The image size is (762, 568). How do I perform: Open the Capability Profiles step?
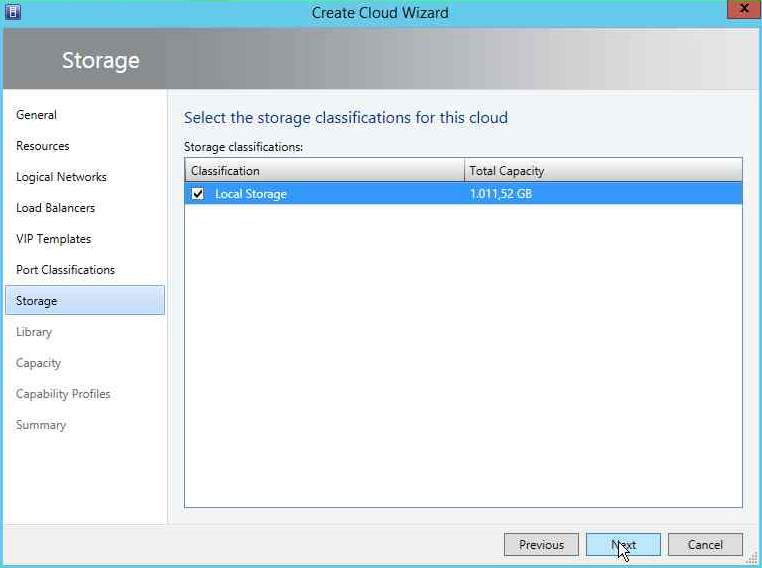pos(63,394)
